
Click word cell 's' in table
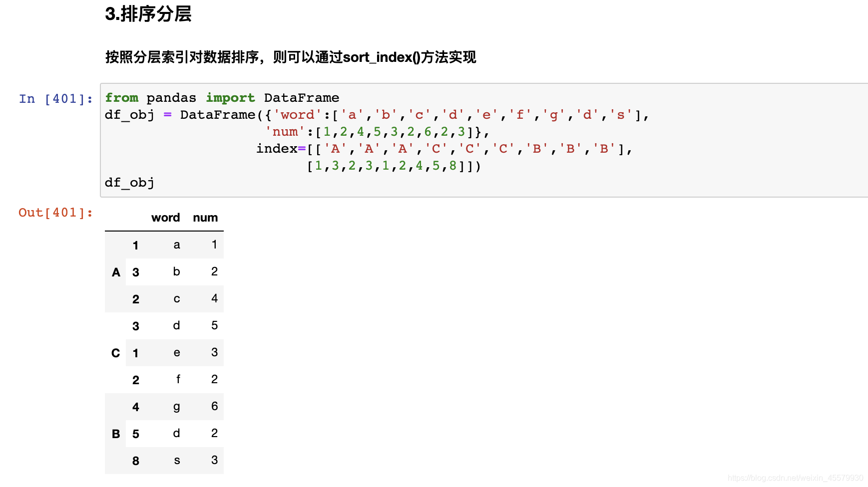pyautogui.click(x=177, y=461)
